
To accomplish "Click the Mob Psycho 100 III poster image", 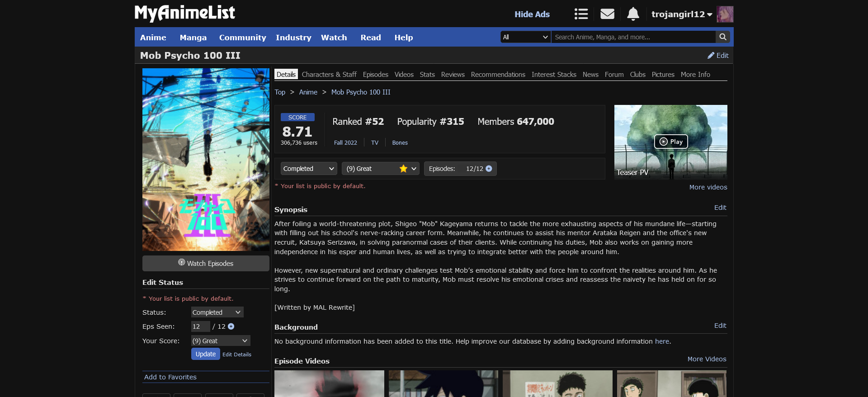I will click(x=206, y=160).
